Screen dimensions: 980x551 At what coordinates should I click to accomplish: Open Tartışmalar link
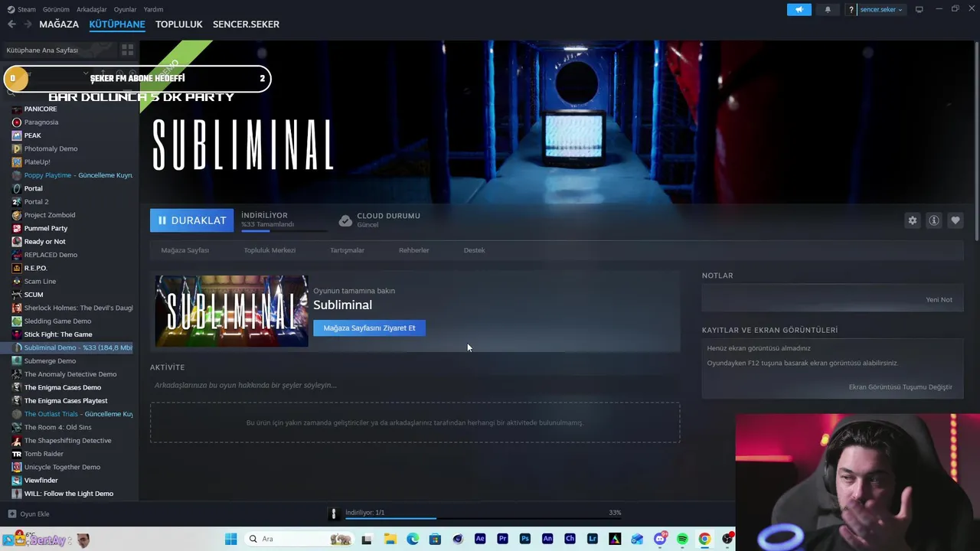(347, 250)
